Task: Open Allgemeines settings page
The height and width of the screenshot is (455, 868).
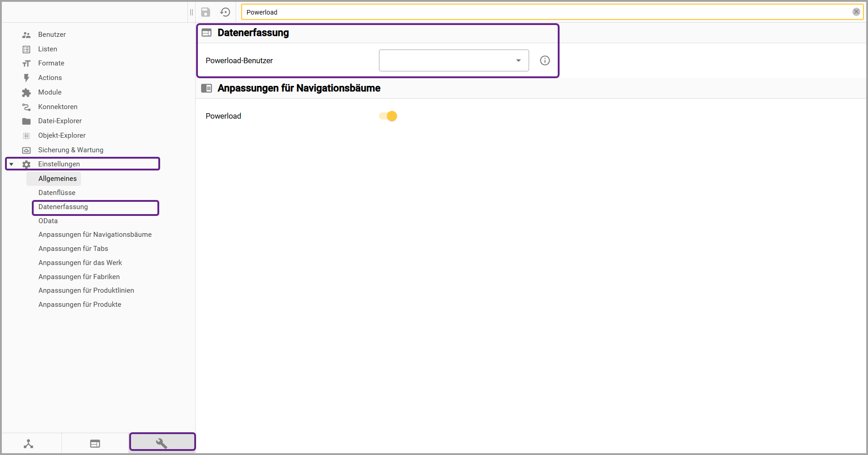Action: [x=57, y=179]
